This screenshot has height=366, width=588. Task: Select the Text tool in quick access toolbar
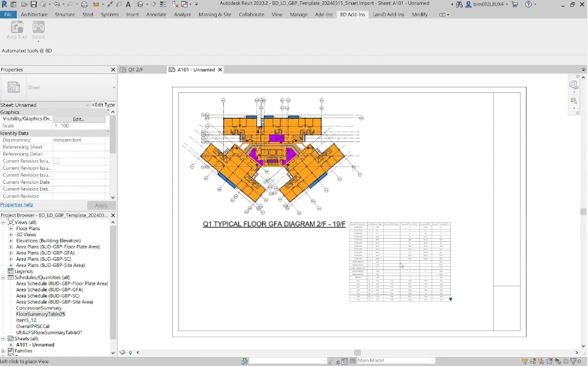click(x=128, y=4)
